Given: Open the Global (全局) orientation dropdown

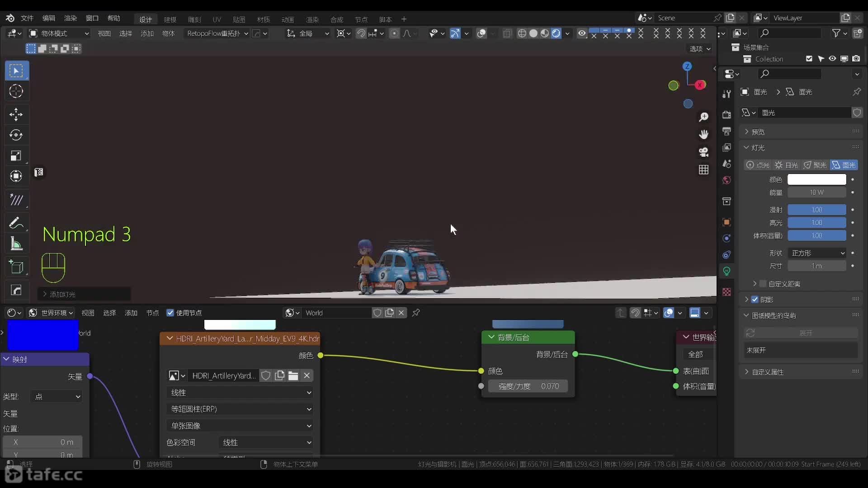Looking at the screenshot, I should [x=308, y=33].
